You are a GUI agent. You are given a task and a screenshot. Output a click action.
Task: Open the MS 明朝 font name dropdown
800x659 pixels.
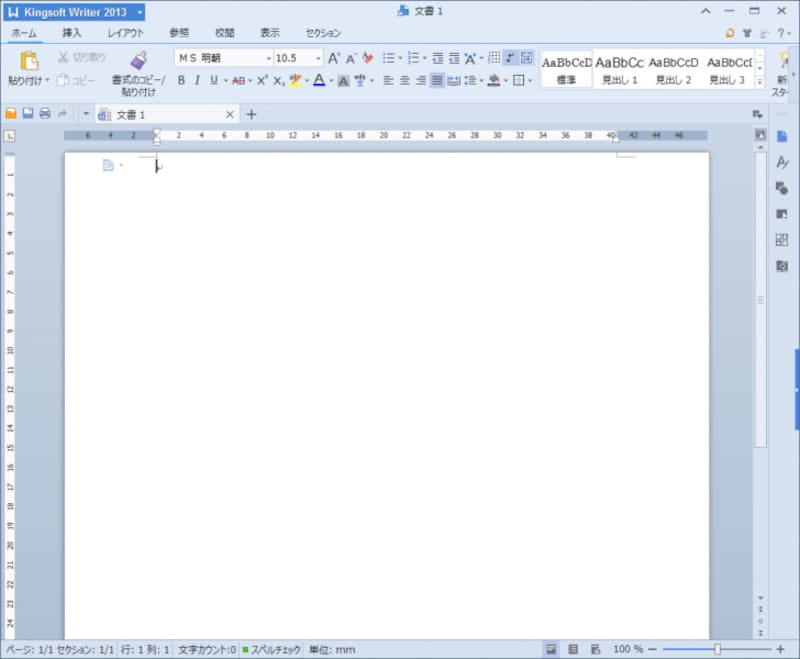click(x=268, y=59)
